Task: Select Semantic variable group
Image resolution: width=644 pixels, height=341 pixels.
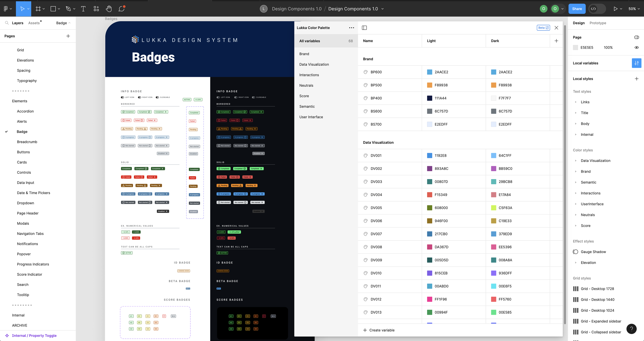Action: pyautogui.click(x=307, y=106)
